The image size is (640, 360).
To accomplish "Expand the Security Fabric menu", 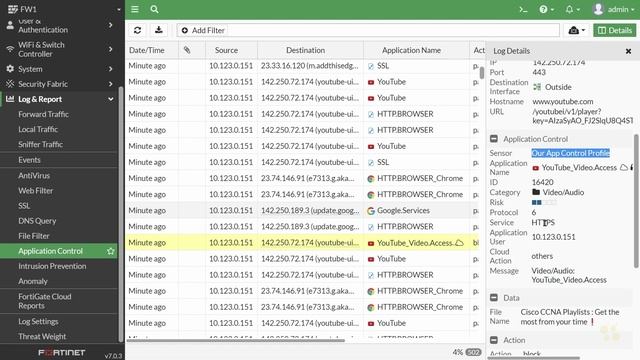I will pos(60,84).
